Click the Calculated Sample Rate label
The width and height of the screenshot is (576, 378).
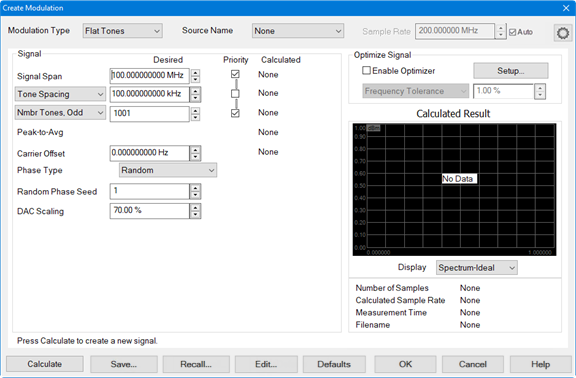coord(400,300)
